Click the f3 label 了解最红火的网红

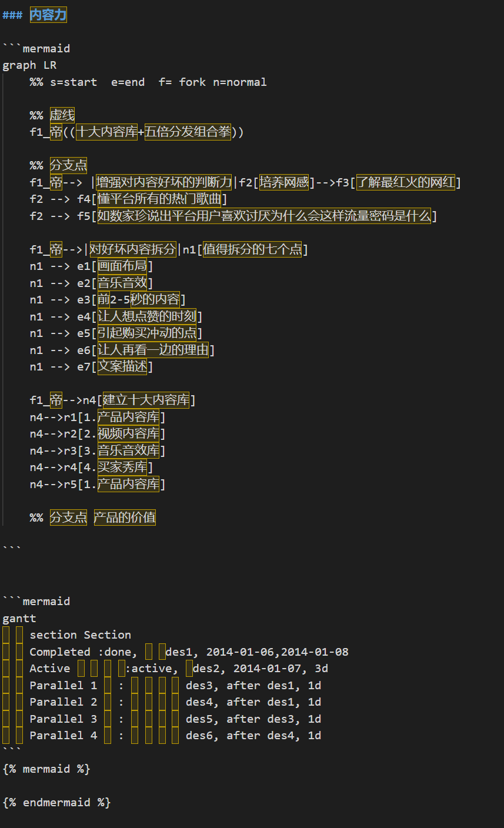coord(406,182)
